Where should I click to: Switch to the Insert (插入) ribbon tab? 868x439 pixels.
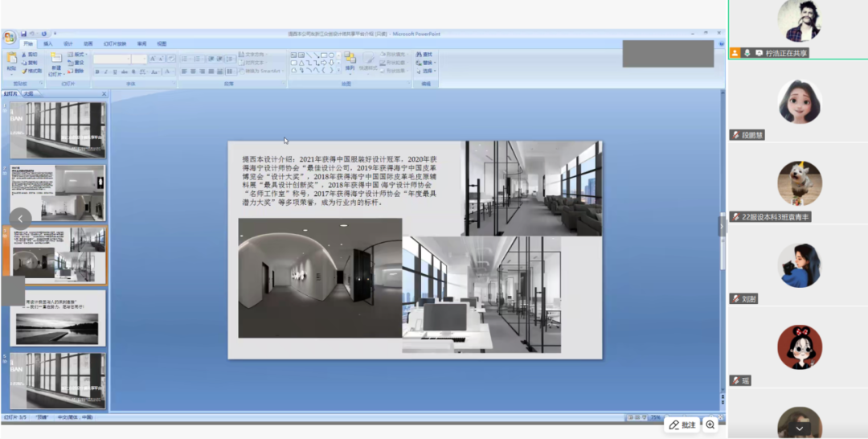(48, 43)
